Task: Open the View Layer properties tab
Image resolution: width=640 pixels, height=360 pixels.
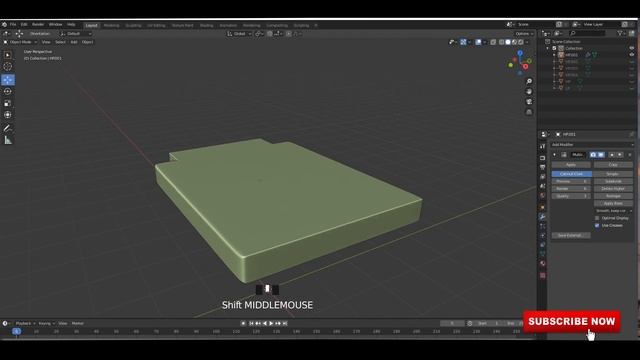Action: pos(542,177)
